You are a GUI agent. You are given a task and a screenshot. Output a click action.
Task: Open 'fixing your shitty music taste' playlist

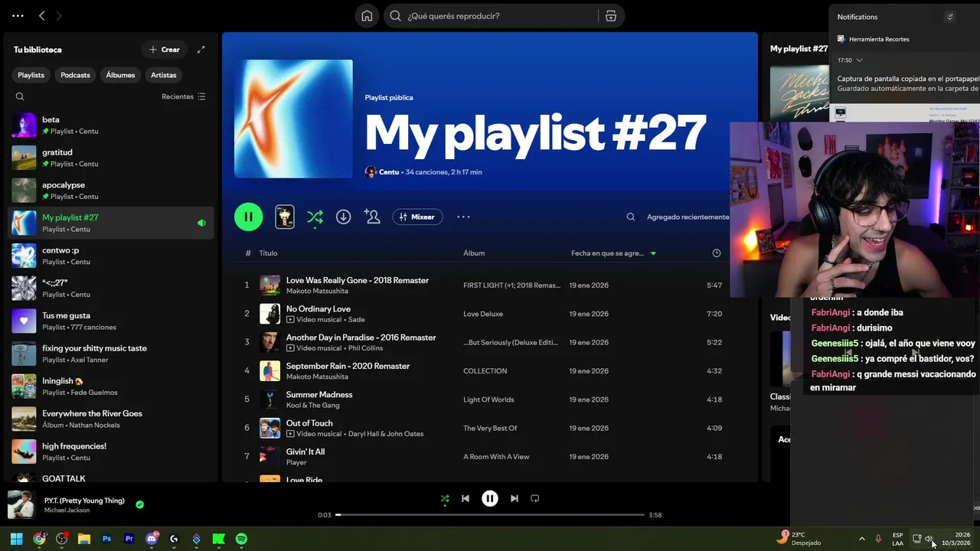(111, 354)
